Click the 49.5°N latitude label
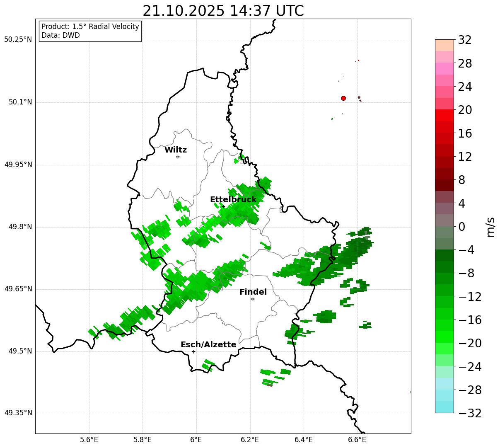Viewport: 500px width, 448px height. tap(20, 351)
